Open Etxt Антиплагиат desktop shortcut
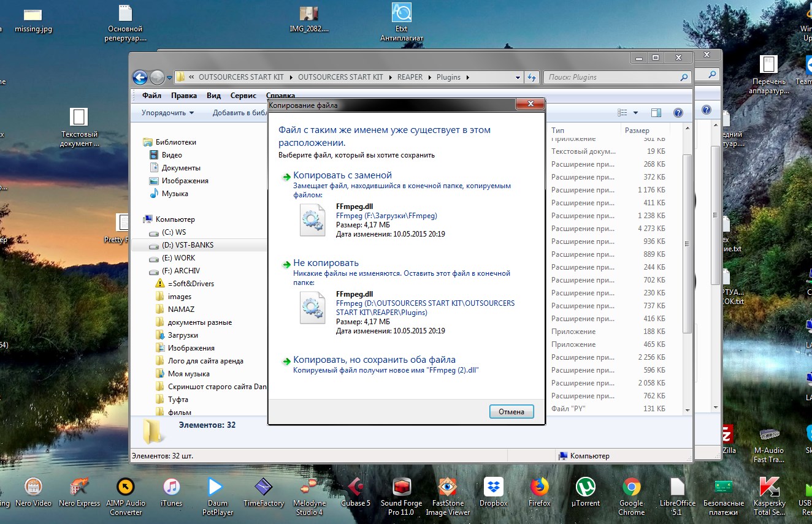 (402, 23)
